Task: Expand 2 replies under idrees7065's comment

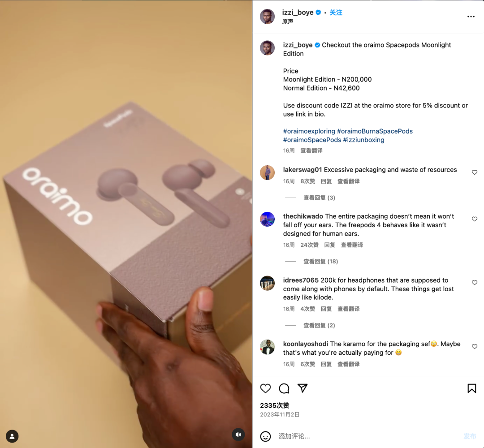Action: 319,325
